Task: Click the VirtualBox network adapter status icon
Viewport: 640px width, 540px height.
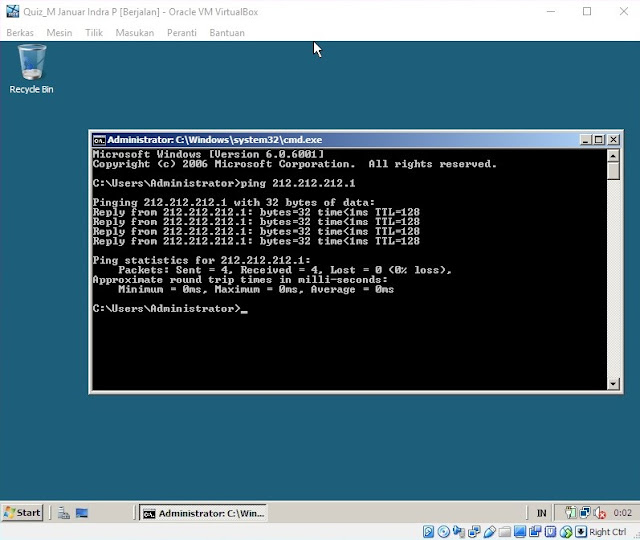Action: [474, 532]
